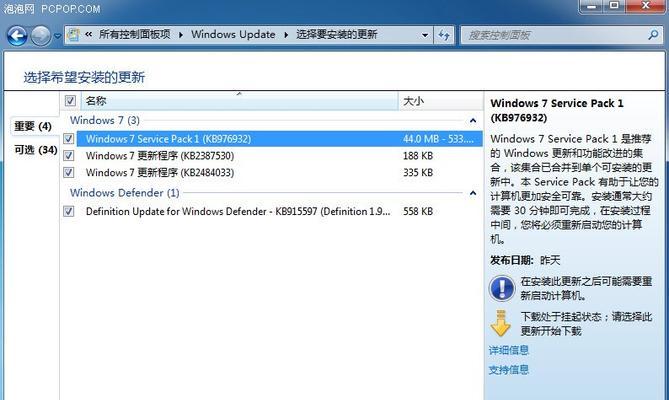Click the Windows Defender (1) group heading
669x400 pixels.
coord(125,193)
